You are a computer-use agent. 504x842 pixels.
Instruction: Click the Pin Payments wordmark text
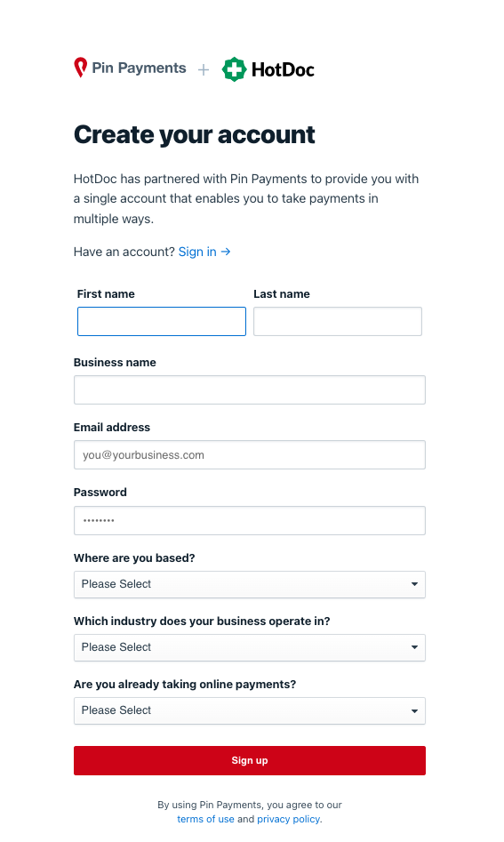139,68
